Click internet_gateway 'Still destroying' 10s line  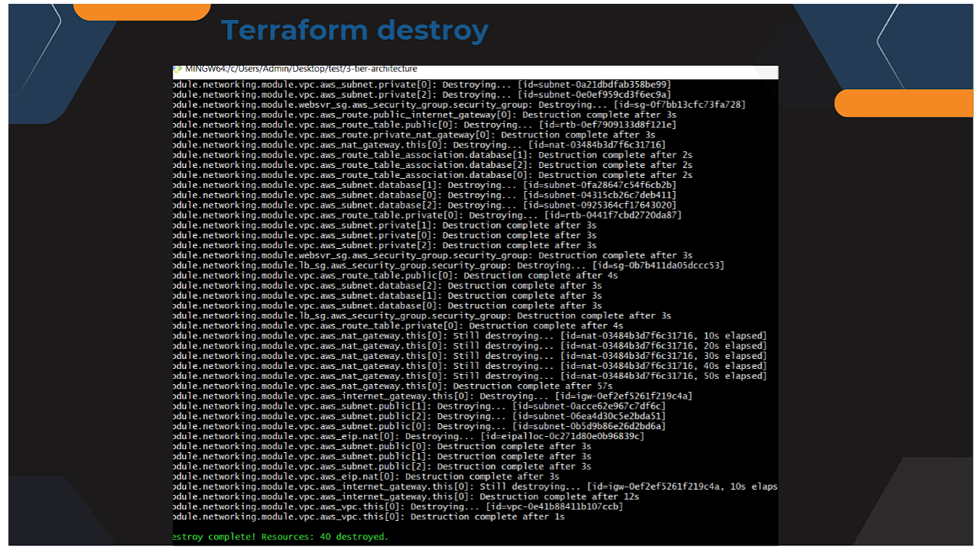click(x=475, y=486)
